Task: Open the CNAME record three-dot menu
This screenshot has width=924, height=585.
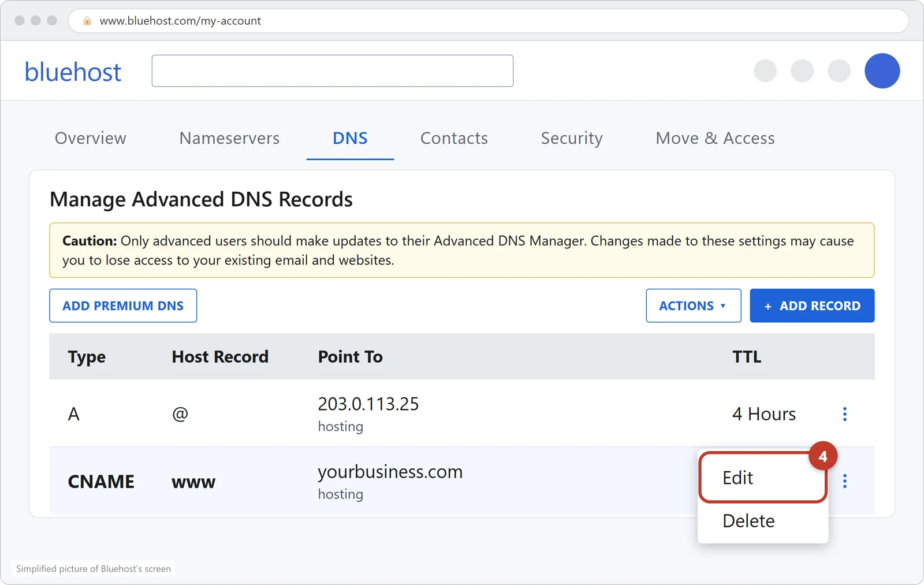Action: point(844,481)
